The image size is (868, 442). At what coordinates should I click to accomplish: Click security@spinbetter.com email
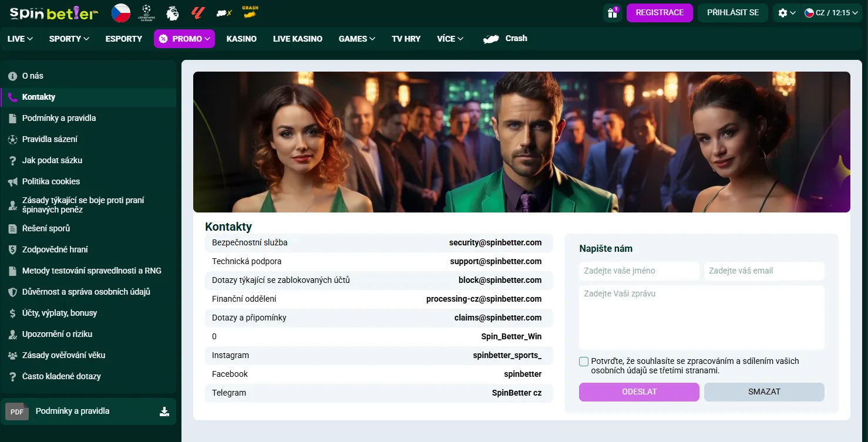tap(496, 242)
